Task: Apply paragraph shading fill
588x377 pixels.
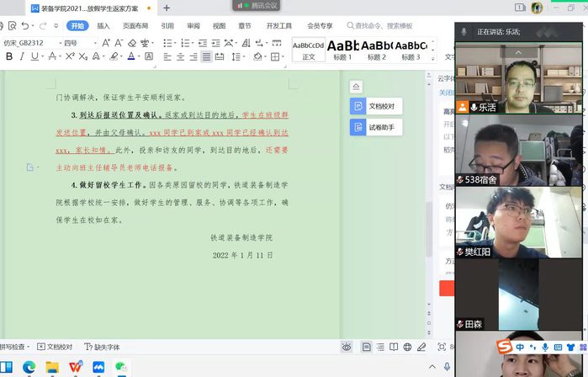Action: click(x=257, y=56)
